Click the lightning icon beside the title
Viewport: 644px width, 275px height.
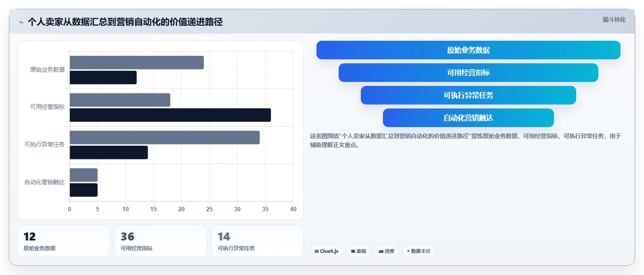click(x=21, y=22)
